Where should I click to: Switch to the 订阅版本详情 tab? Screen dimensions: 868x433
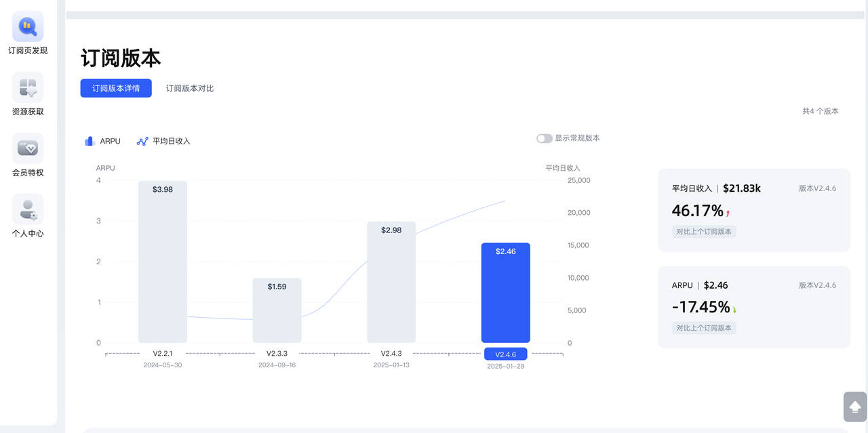[x=116, y=88]
